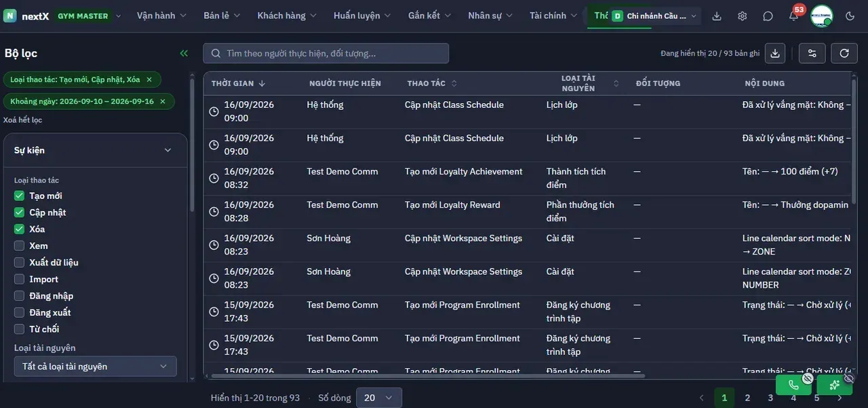The image size is (868, 408).
Task: Uncheck the Xóa checkbox
Action: [19, 229]
